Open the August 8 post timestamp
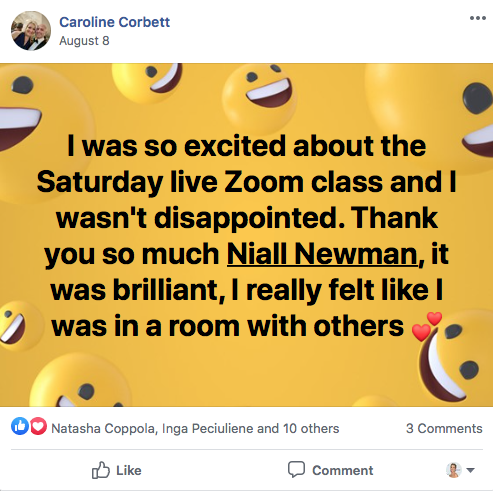The width and height of the screenshot is (493, 491). tap(84, 41)
